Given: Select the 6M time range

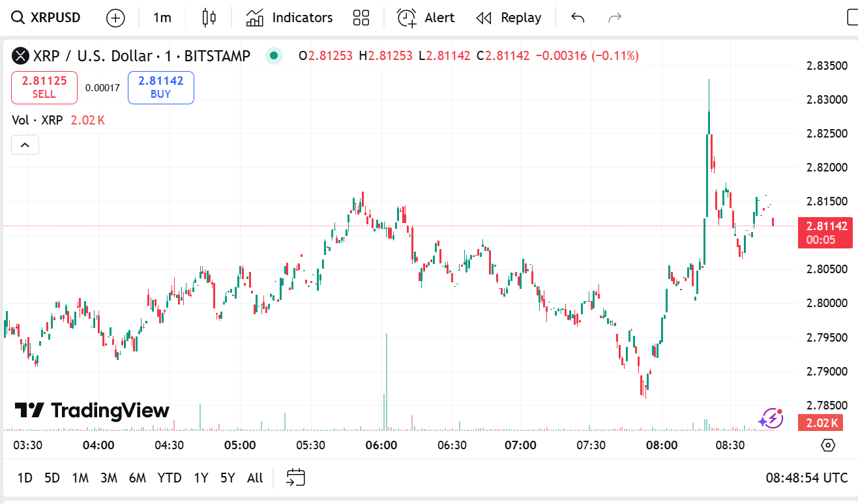Looking at the screenshot, I should (138, 478).
